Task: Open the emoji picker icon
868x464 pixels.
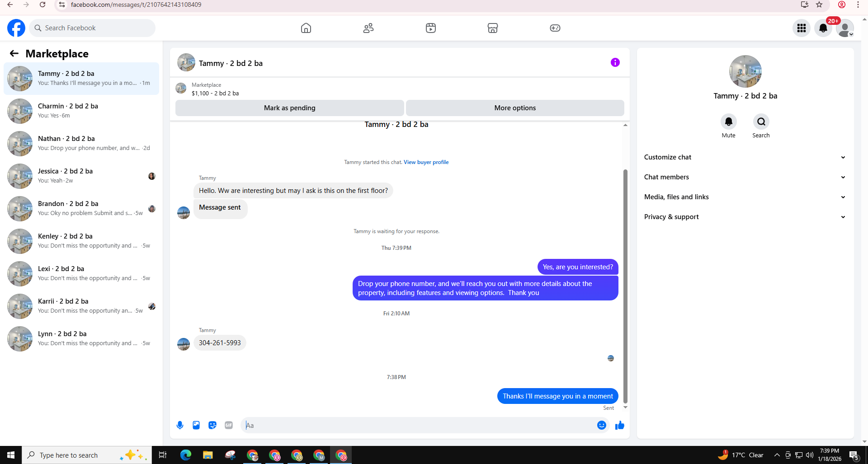Action: [x=602, y=425]
